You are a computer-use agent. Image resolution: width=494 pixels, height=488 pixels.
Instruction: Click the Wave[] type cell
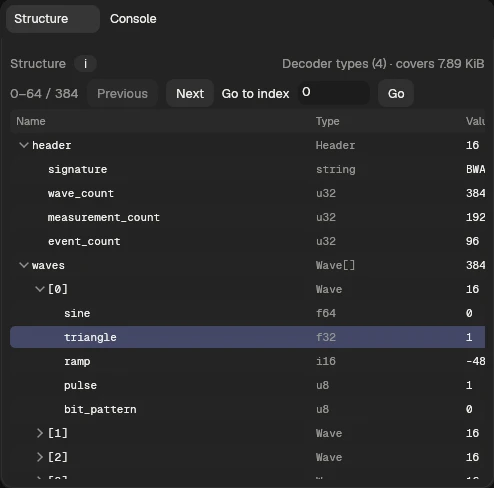pyautogui.click(x=335, y=265)
